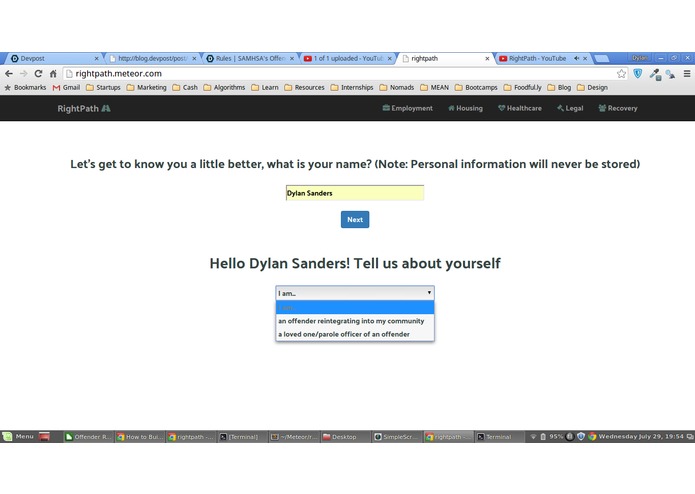This screenshot has width=695, height=494.
Task: Close the rightpath tab
Action: click(x=487, y=58)
